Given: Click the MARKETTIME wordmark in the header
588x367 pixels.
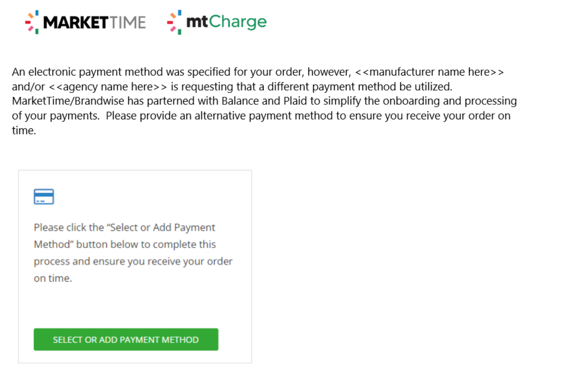Looking at the screenshot, I should pyautogui.click(x=94, y=23).
